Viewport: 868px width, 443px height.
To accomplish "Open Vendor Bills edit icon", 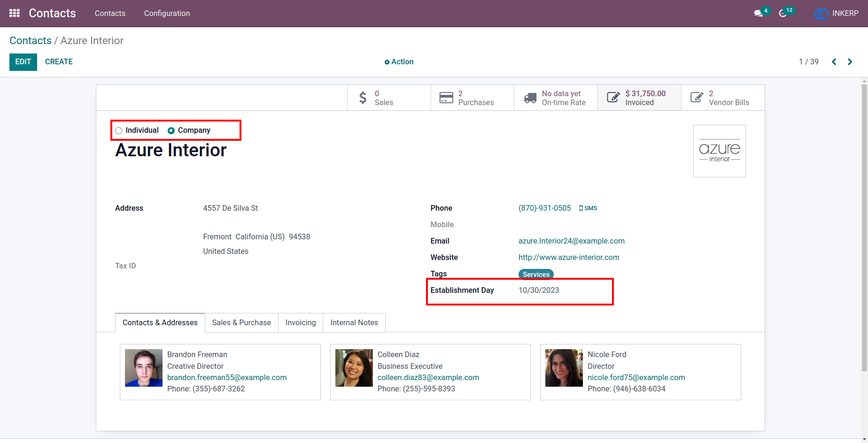I will click(x=697, y=97).
